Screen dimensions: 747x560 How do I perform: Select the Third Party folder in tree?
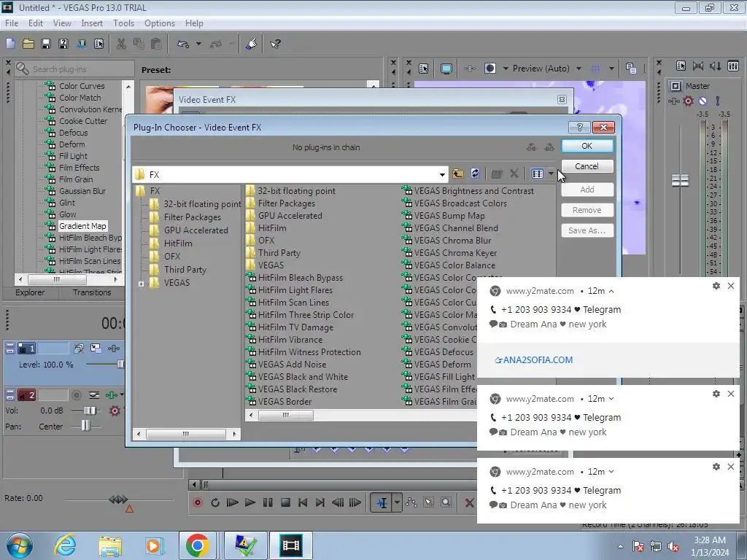185,270
